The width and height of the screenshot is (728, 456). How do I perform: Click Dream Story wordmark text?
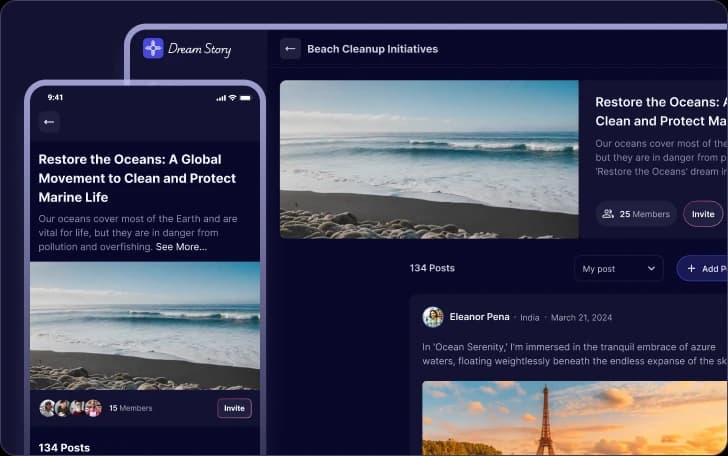(199, 49)
